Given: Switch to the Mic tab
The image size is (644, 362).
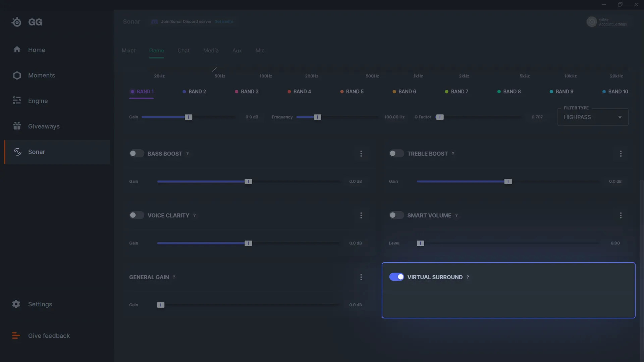Looking at the screenshot, I should (260, 50).
